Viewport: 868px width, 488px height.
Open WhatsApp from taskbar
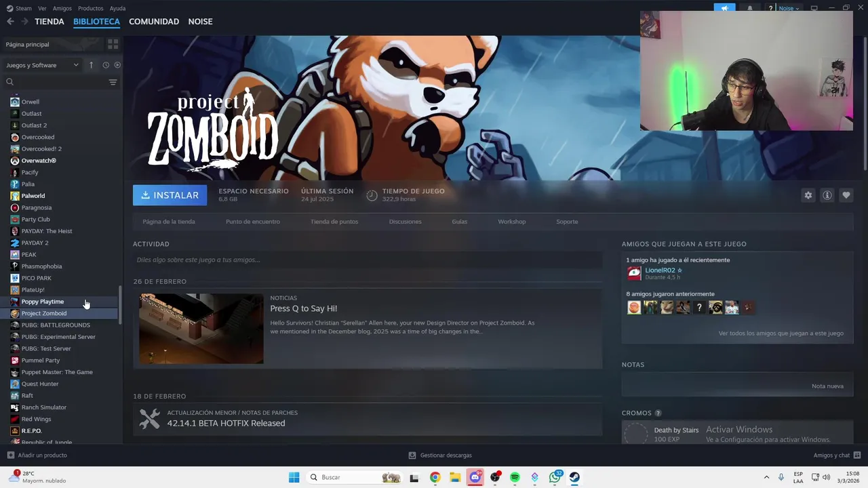555,477
